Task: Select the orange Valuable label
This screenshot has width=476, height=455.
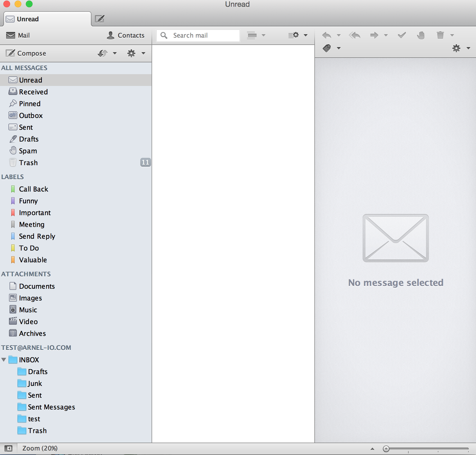Action: [76, 260]
